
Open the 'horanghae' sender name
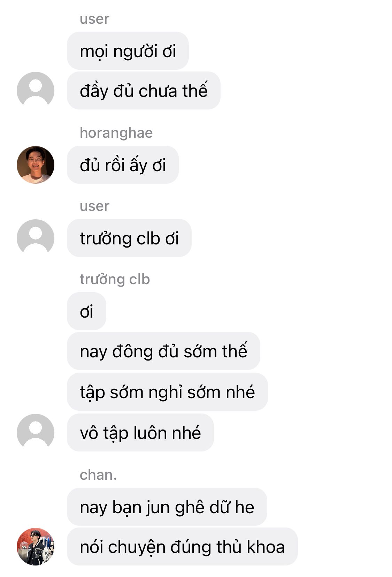116,133
